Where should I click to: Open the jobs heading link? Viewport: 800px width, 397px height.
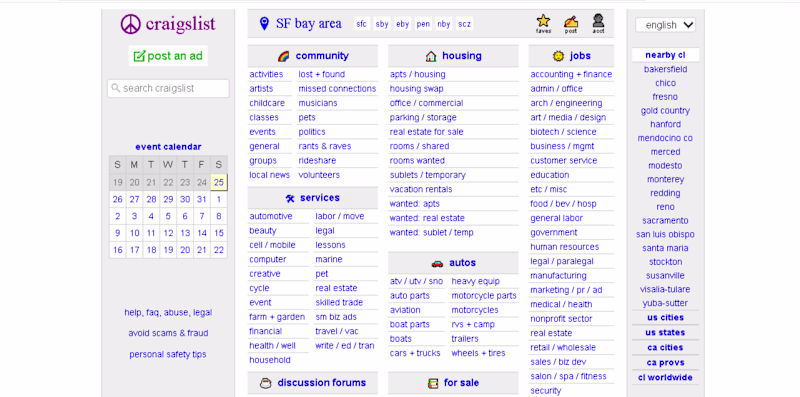point(581,56)
